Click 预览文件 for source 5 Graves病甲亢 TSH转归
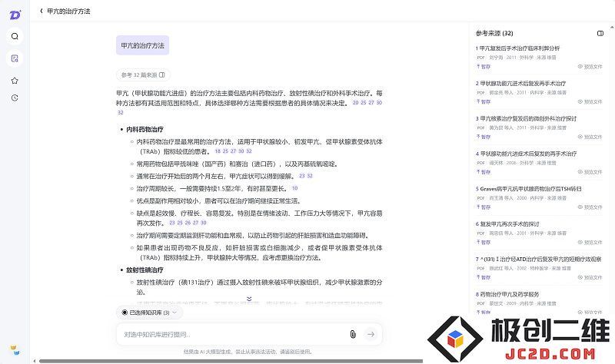615x364 pixels. tap(590, 207)
